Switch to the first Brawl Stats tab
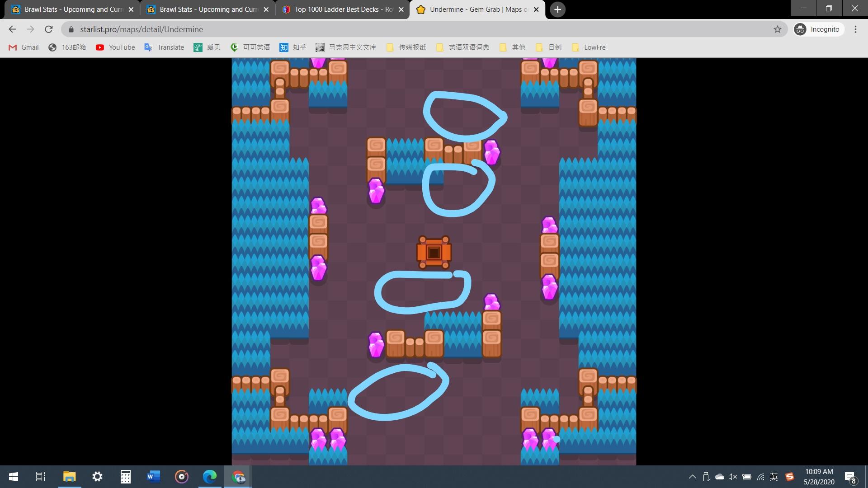Image resolution: width=868 pixels, height=488 pixels. tap(72, 9)
